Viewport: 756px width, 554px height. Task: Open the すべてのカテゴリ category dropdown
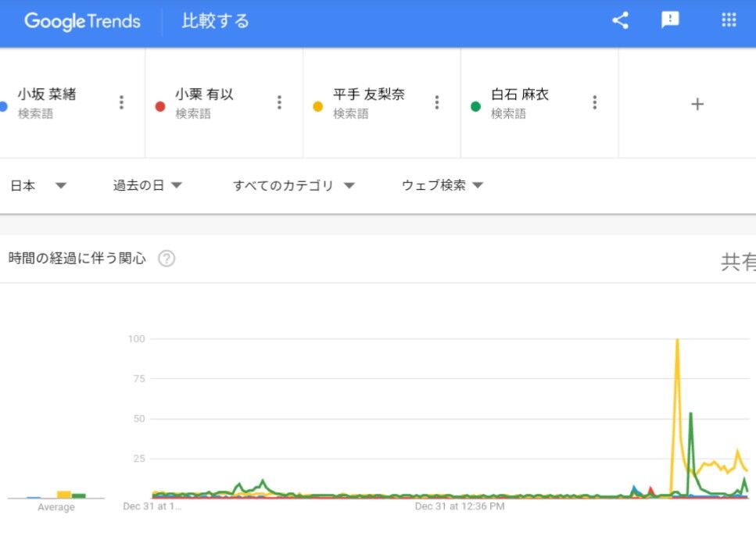tap(294, 185)
